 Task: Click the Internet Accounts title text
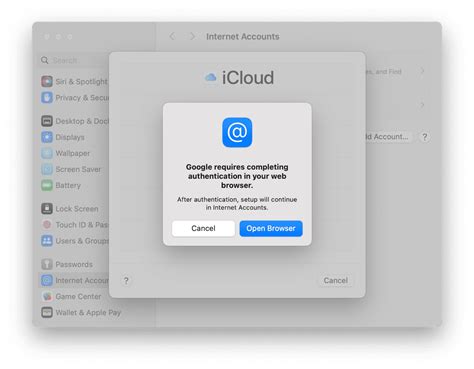click(243, 37)
